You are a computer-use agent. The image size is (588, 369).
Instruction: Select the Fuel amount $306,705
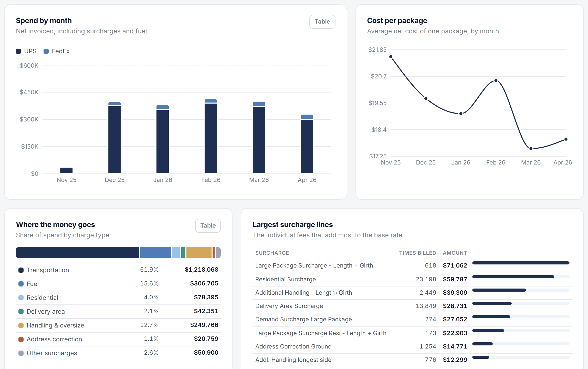[204, 283]
